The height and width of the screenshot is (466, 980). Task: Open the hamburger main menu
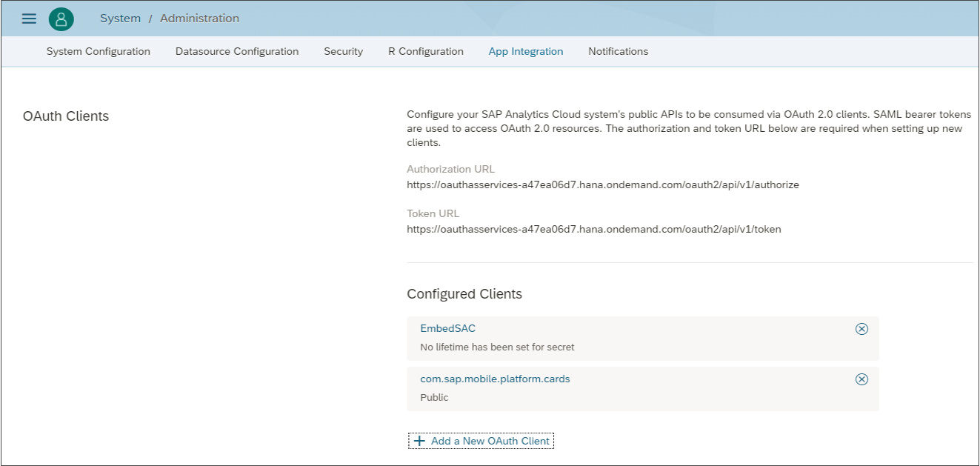pyautogui.click(x=29, y=19)
